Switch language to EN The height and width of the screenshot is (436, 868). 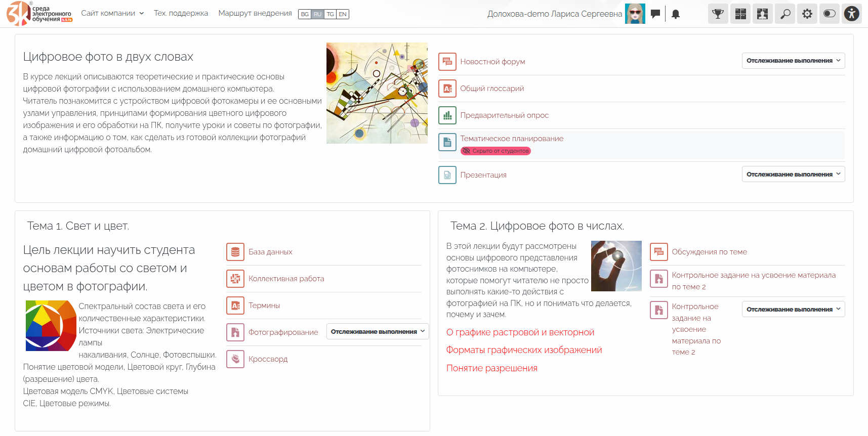pyautogui.click(x=343, y=14)
